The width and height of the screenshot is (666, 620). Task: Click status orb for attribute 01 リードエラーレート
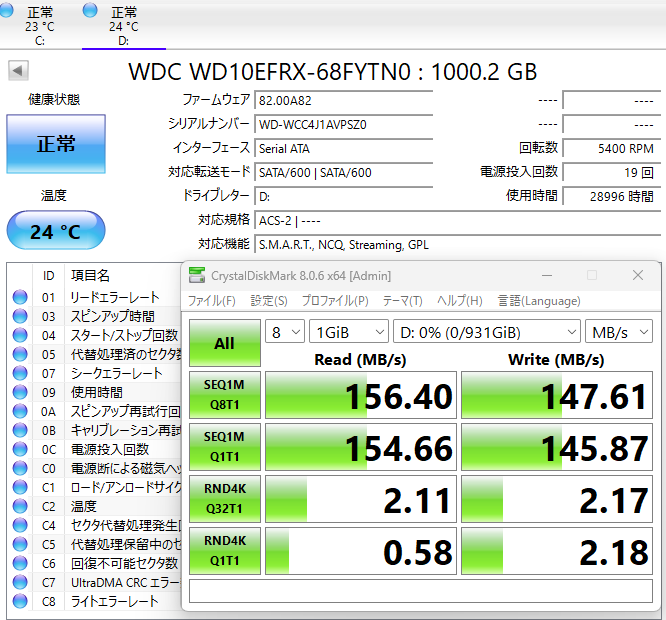click(20, 297)
